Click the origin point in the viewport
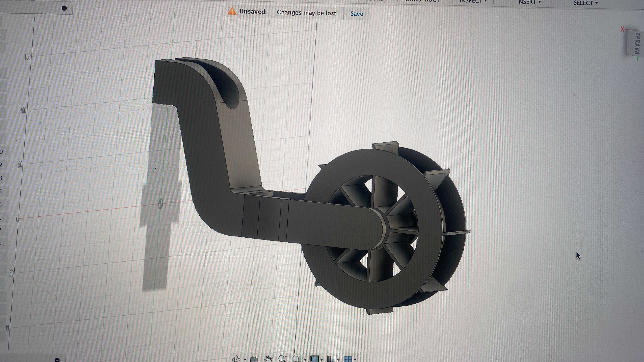This screenshot has height=362, width=644. (x=160, y=204)
